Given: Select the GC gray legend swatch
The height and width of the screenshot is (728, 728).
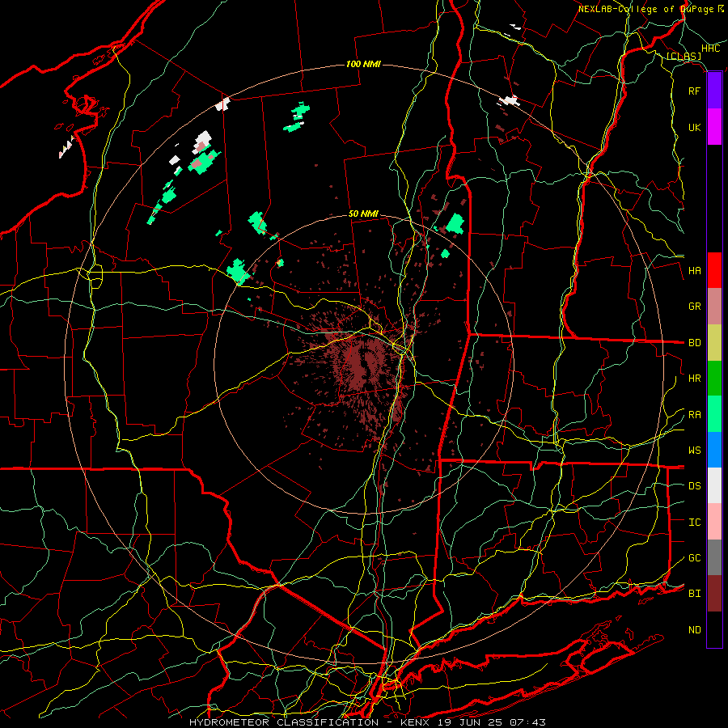Looking at the screenshot, I should tap(714, 557).
